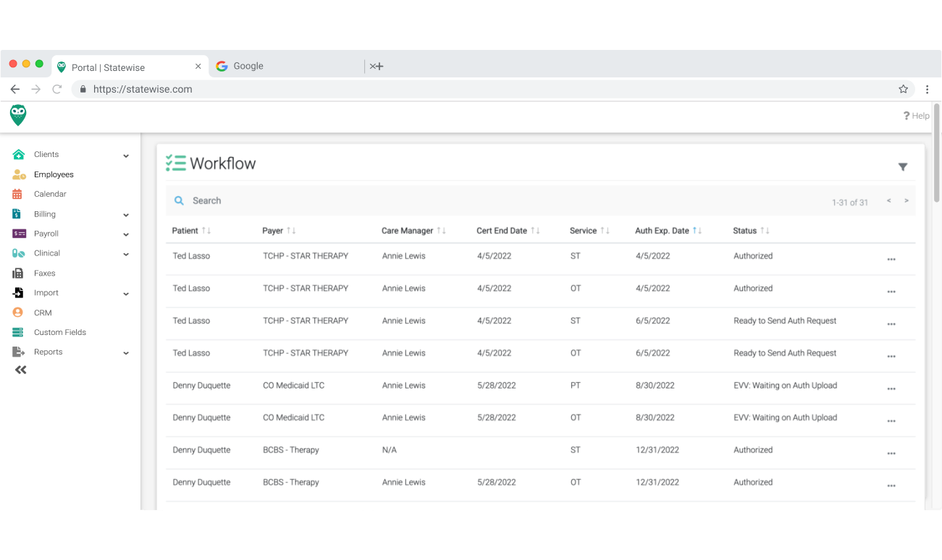Open row menu for Ted Lasso OT 6/5/2022
The image size is (942, 560).
click(891, 356)
